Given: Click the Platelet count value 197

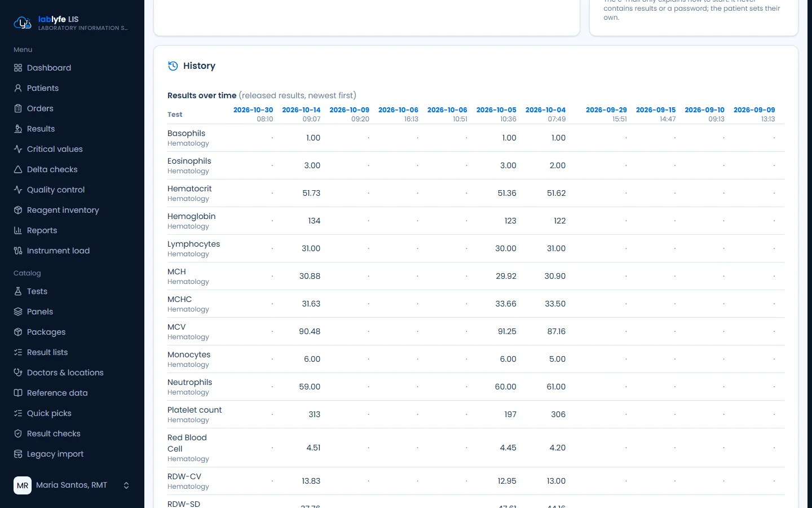Looking at the screenshot, I should point(510,414).
